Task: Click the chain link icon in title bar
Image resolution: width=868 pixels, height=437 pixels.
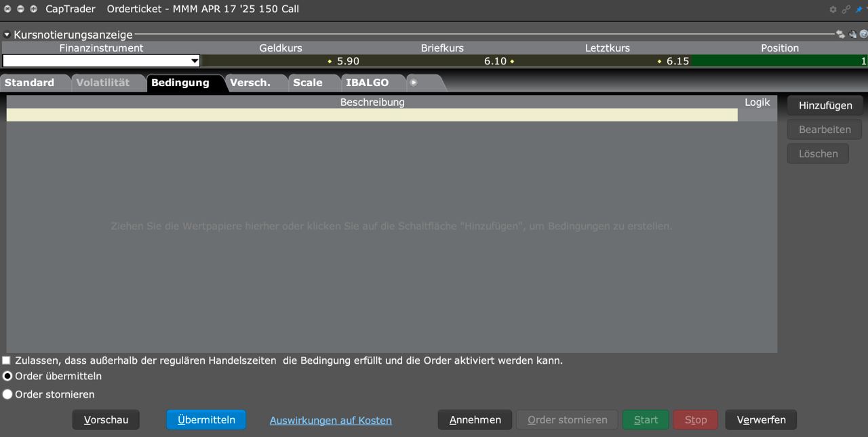Action: click(x=846, y=9)
